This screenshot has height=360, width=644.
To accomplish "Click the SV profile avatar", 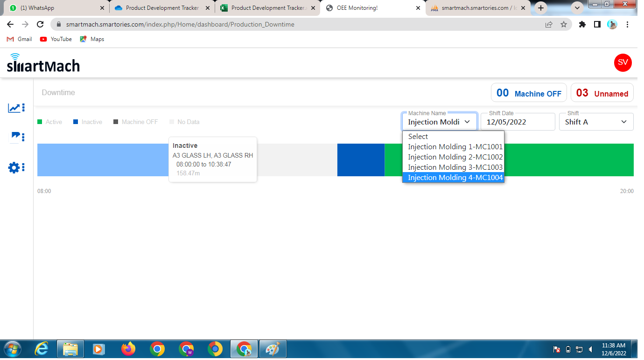I will coord(623,62).
